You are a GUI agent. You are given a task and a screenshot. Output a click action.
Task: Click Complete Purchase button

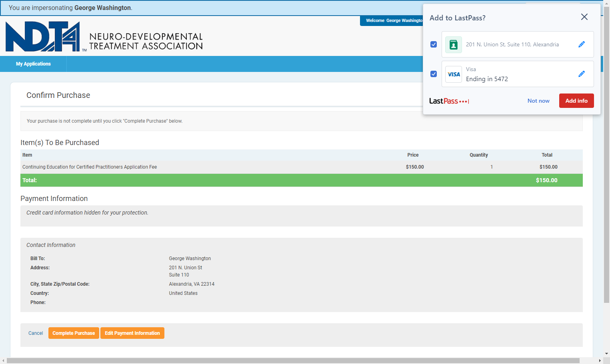coord(74,333)
